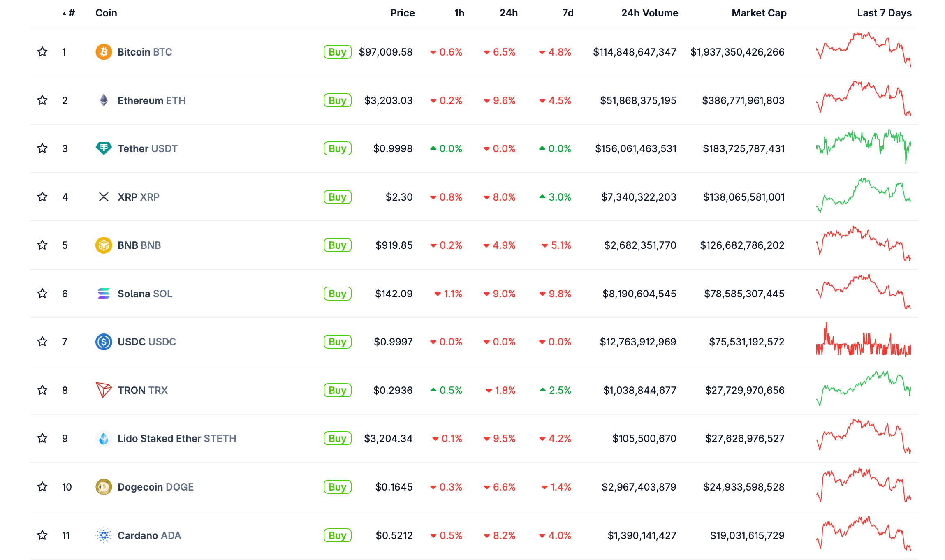Click the TRON red logo icon
Viewport: 945px width, 560px height.
pos(104,390)
